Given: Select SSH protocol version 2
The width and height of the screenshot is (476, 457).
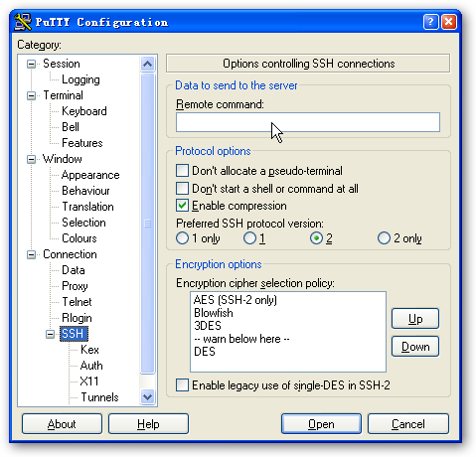Looking at the screenshot, I should [317, 238].
